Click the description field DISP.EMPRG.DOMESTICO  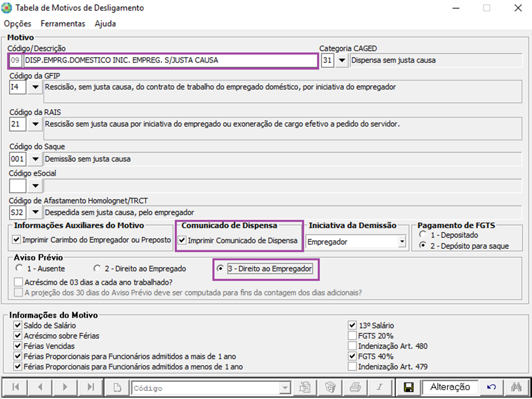(170, 61)
